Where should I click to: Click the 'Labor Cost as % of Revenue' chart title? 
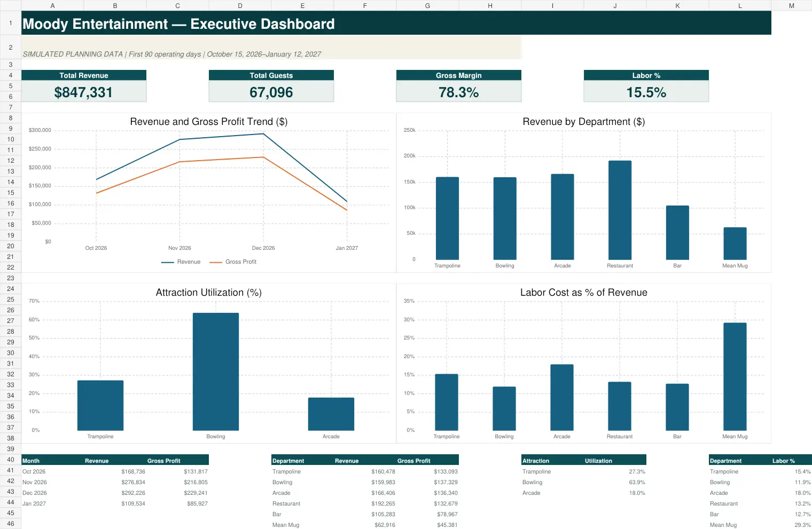(584, 293)
